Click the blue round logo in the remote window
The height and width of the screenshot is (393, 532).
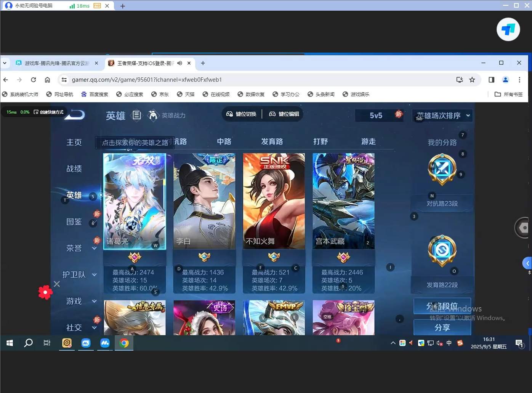508,29
